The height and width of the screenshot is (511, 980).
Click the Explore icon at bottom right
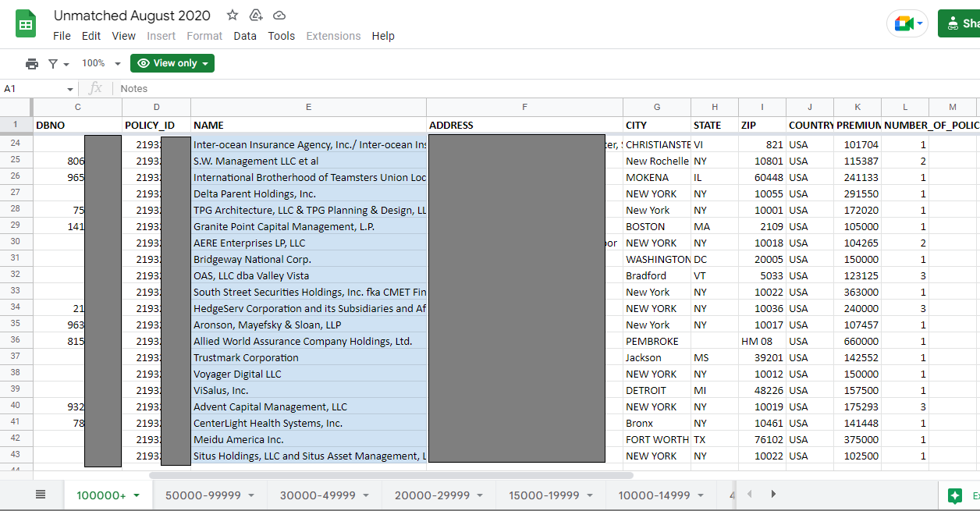(x=954, y=495)
